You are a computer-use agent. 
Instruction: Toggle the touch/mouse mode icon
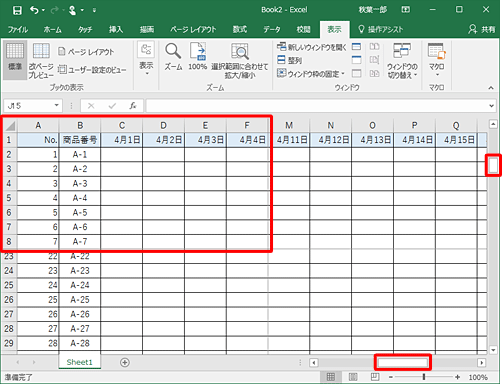click(72, 10)
